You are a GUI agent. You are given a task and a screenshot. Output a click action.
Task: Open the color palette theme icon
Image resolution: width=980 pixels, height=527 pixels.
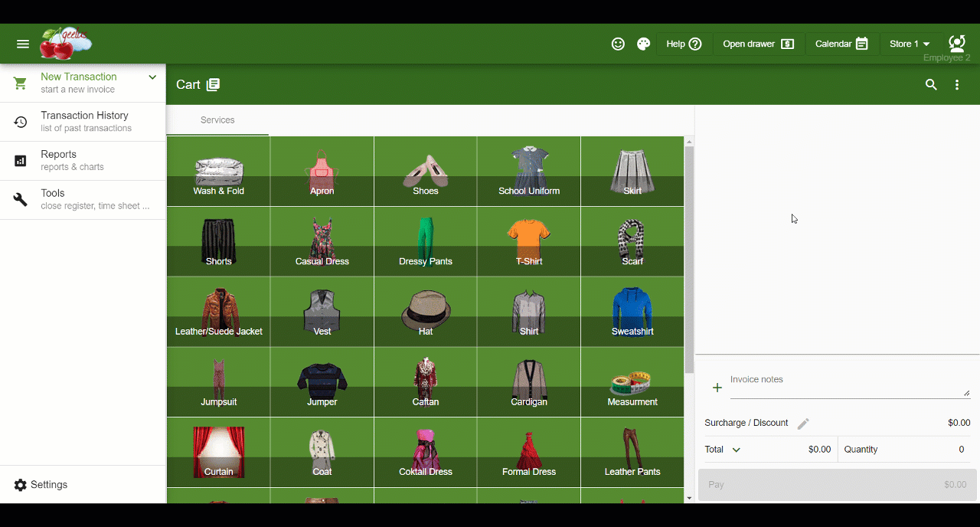[x=643, y=44]
